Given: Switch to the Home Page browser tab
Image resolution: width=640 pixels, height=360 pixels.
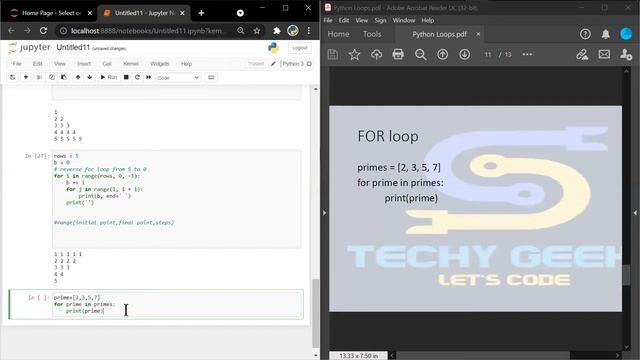Looking at the screenshot, I should [x=51, y=13].
